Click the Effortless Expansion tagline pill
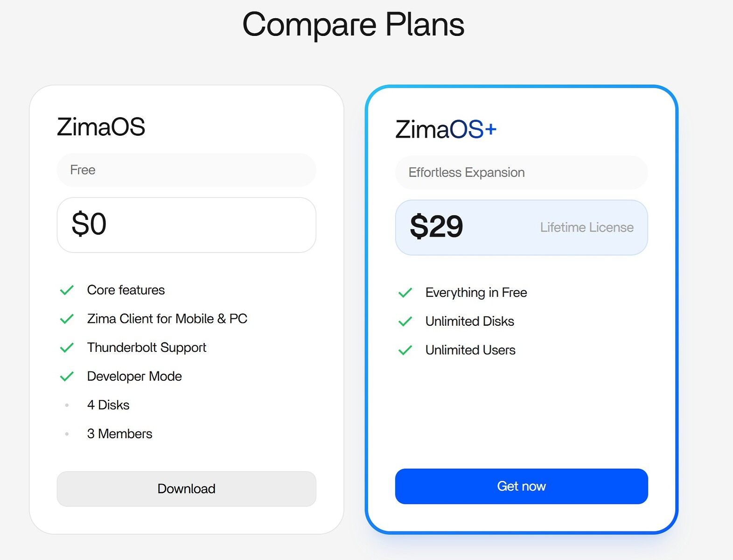The image size is (733, 560). coord(521,173)
